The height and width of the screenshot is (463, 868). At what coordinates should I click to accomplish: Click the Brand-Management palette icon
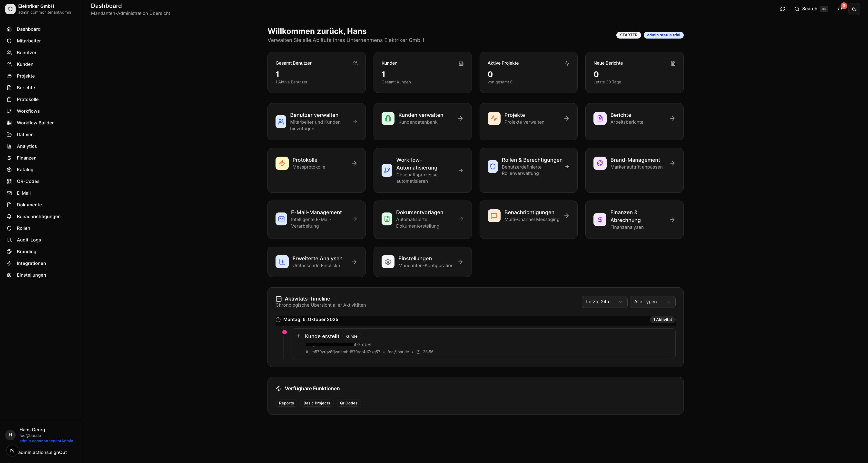pos(600,163)
